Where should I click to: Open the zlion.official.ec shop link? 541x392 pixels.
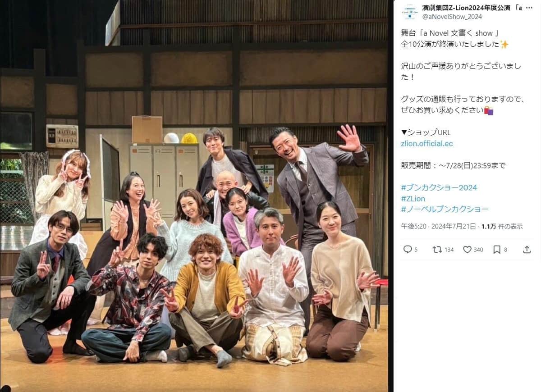pos(427,144)
